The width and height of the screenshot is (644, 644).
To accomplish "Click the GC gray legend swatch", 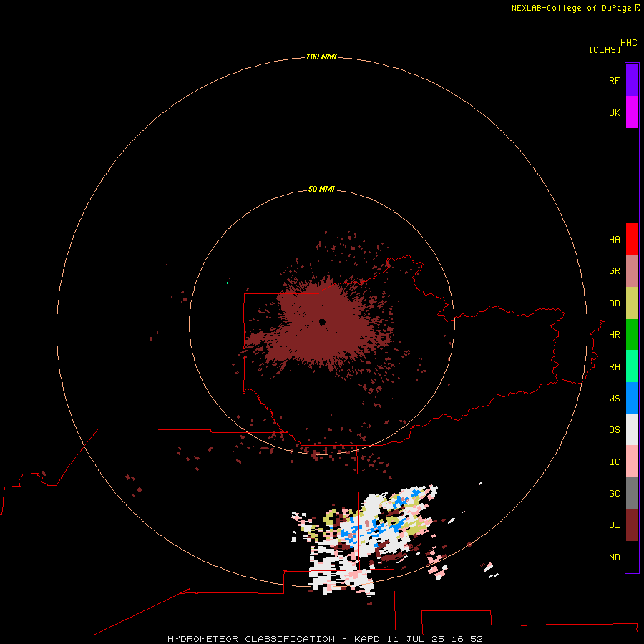I will pos(632,493).
